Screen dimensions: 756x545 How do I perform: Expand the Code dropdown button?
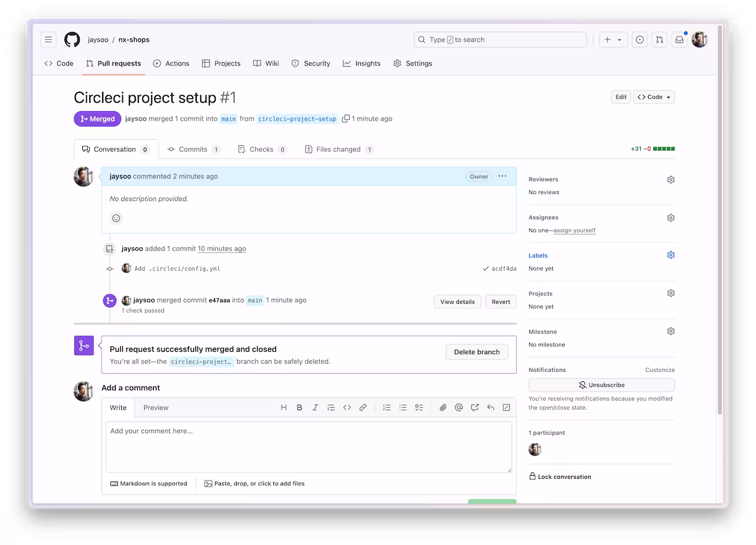(654, 97)
